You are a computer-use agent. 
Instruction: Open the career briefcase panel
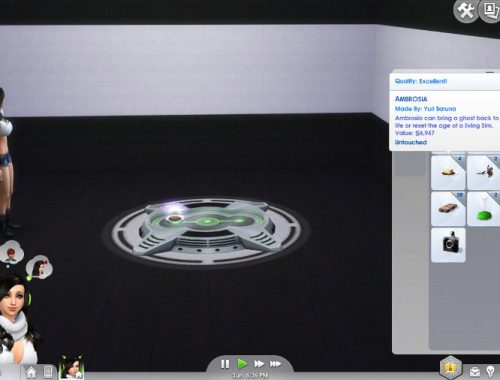point(475,371)
